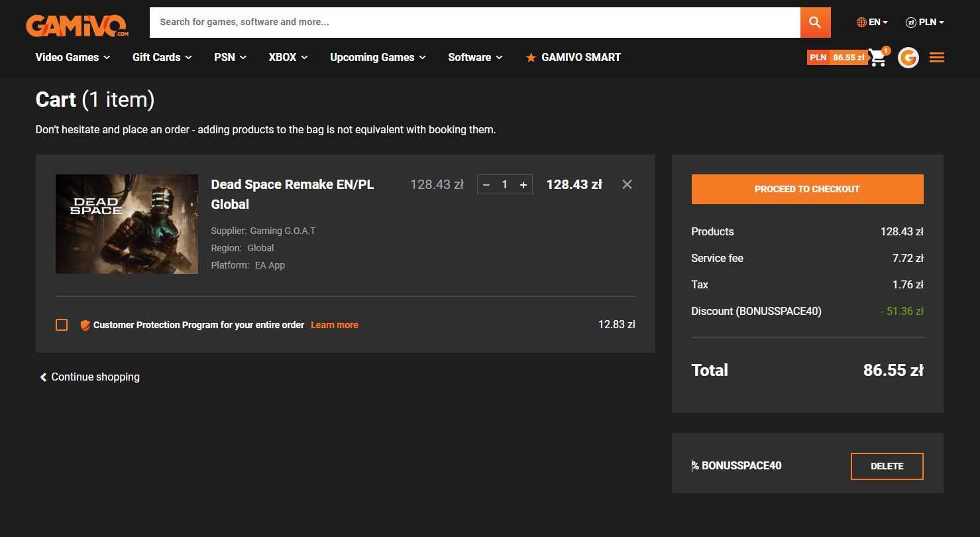
Task: Open Dead Space Remake EN/PL Global title
Action: click(x=292, y=194)
